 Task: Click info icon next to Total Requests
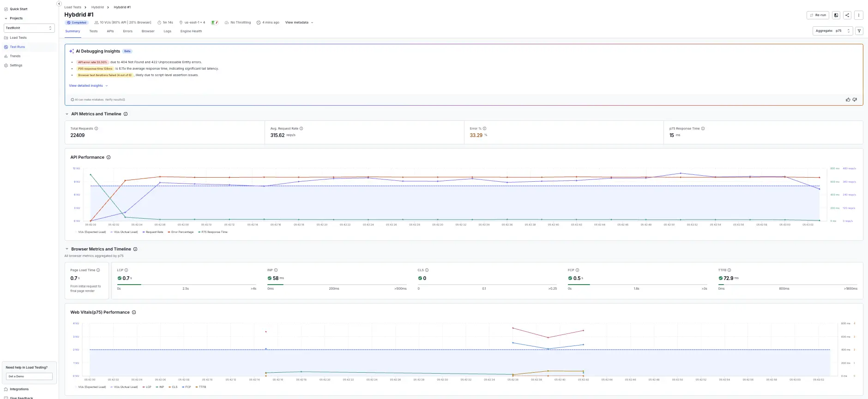pos(96,129)
